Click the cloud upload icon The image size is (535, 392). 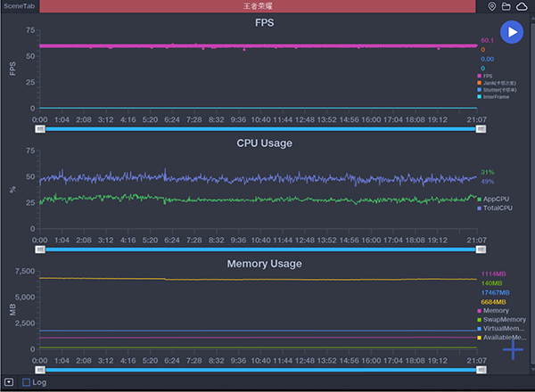coord(522,6)
